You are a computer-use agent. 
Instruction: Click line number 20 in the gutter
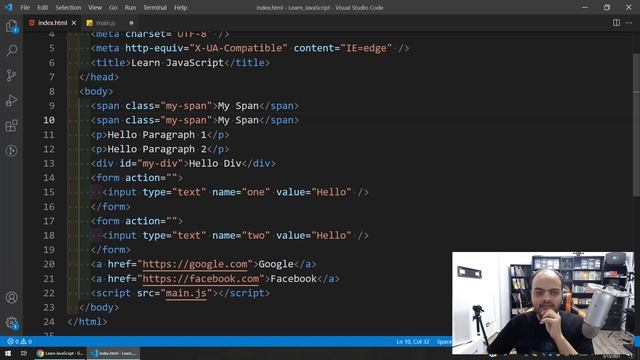pyautogui.click(x=49, y=264)
